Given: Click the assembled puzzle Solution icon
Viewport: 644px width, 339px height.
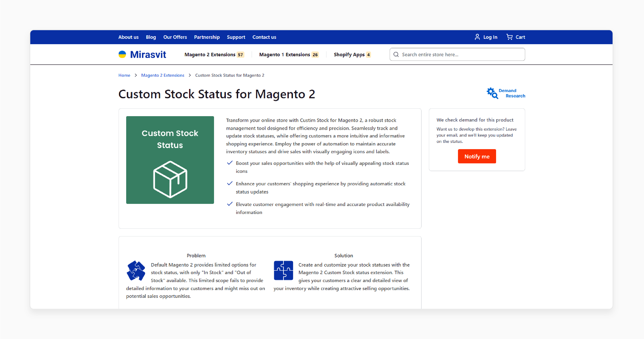Looking at the screenshot, I should point(283,270).
